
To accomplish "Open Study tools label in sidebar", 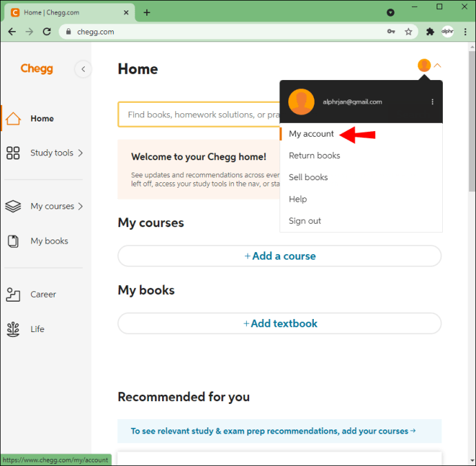I will pos(52,153).
